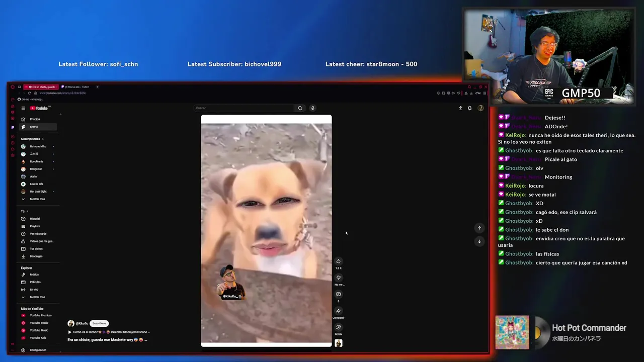Open Ver más tarde list

tap(39, 234)
